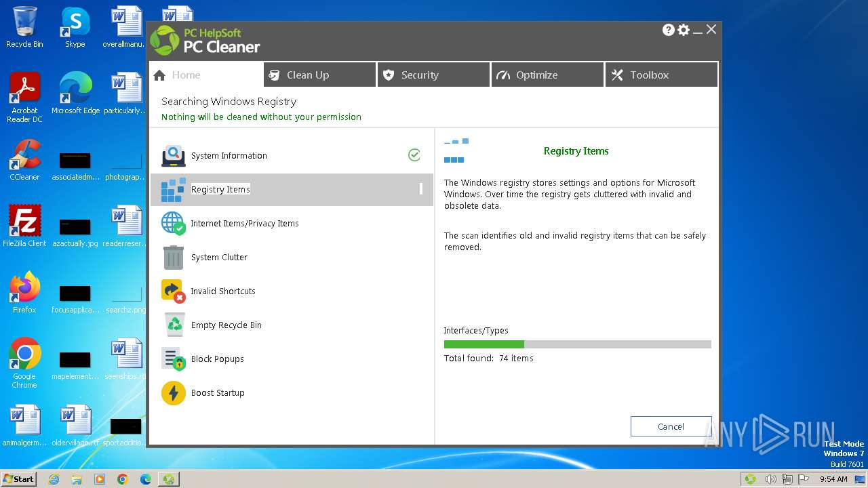Select System Clutter label
Image resolution: width=868 pixels, height=488 pixels.
pyautogui.click(x=219, y=258)
